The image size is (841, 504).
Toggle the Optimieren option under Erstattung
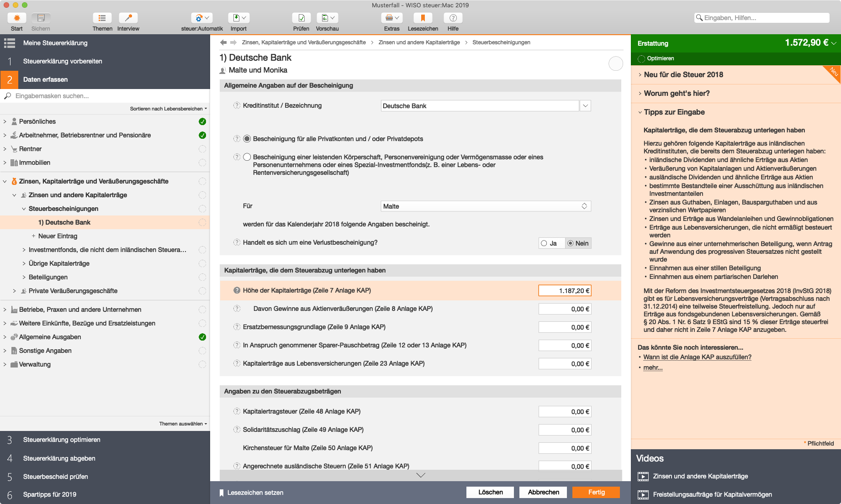click(641, 58)
